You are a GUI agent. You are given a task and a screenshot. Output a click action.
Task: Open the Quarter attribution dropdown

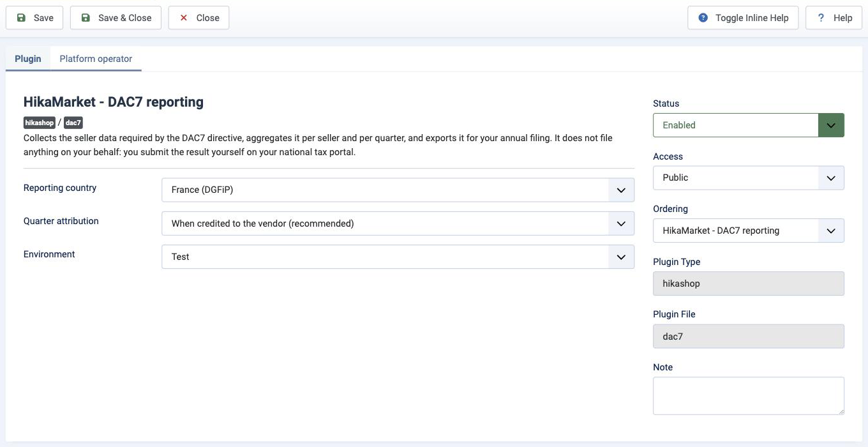tap(398, 223)
